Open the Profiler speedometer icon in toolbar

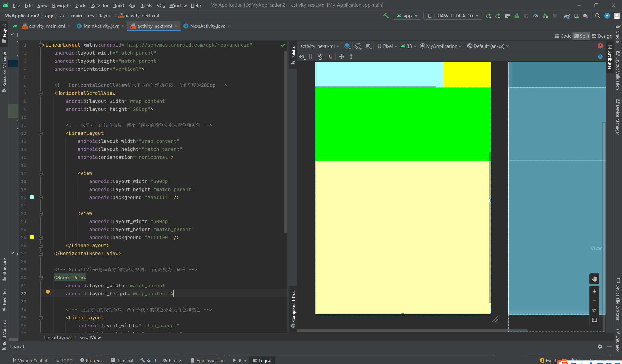point(536,16)
